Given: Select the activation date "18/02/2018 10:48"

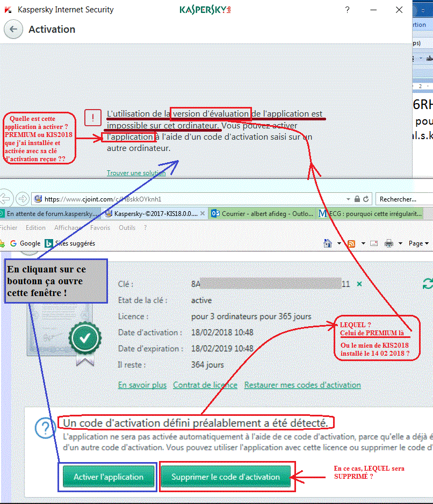Looking at the screenshot, I should coord(222,333).
